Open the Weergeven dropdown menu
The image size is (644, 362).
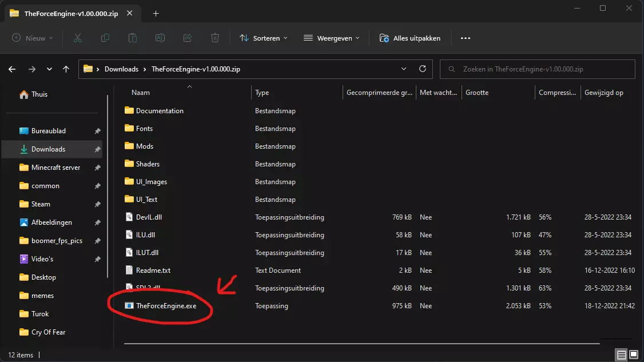point(332,38)
